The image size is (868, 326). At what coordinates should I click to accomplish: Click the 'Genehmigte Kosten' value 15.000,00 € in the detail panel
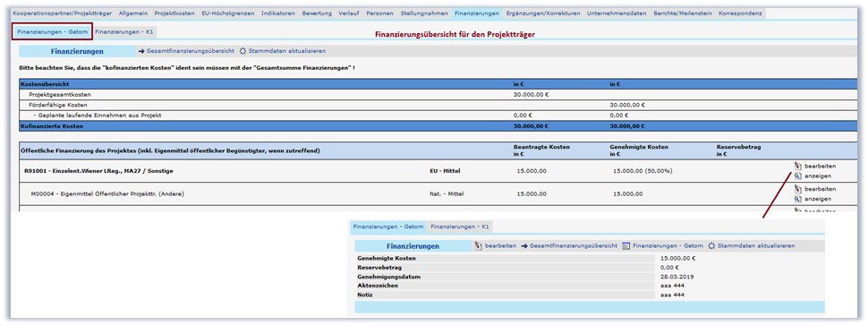(678, 258)
